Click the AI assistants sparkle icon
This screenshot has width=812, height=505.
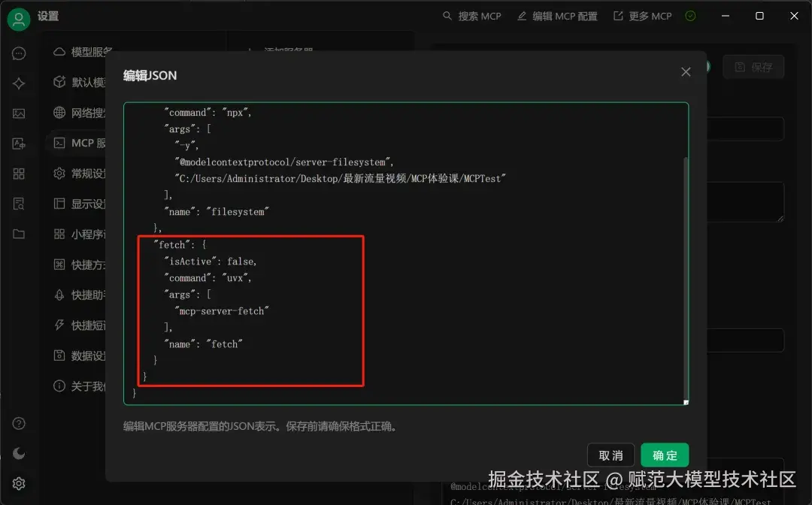(20, 83)
